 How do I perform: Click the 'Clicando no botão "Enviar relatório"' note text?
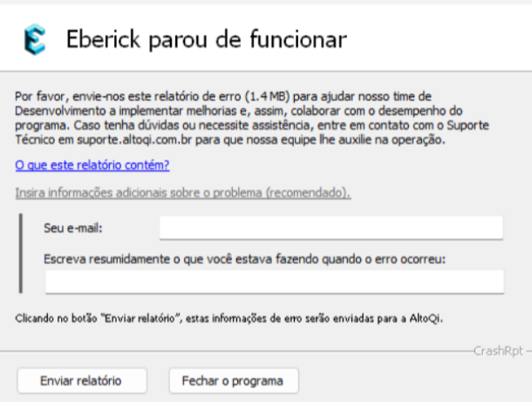229,318
